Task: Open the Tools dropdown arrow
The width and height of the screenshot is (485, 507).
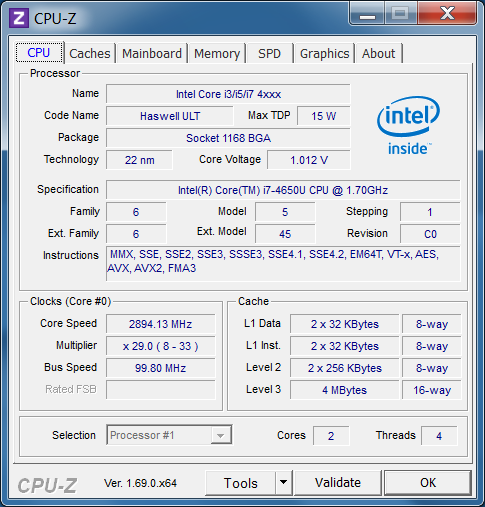Action: [284, 482]
